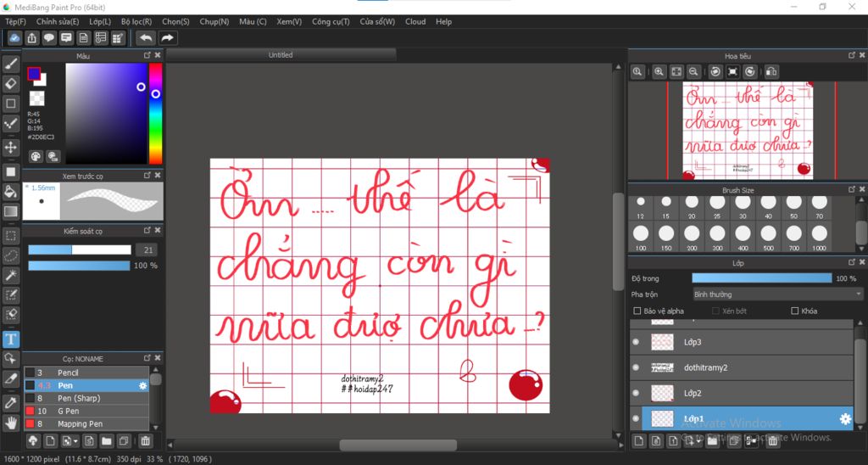This screenshot has height=465, width=868.
Task: Select the Text tool
Action: coord(10,339)
